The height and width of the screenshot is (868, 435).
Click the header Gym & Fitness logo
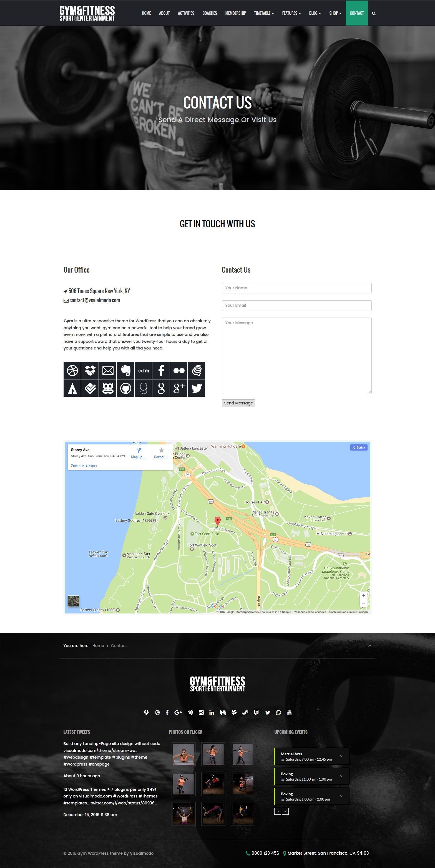87,13
